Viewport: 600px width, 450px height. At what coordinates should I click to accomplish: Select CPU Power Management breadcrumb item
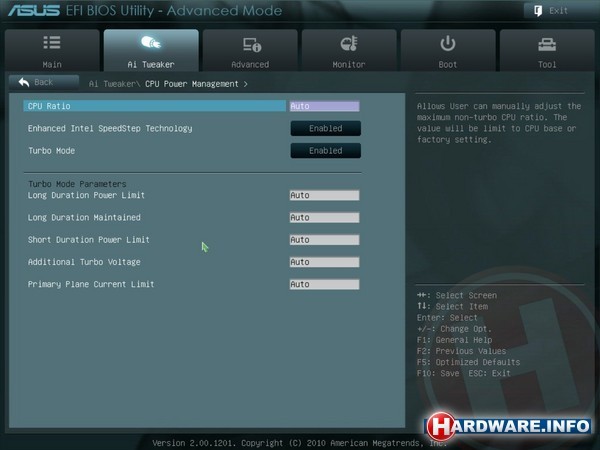pos(192,84)
